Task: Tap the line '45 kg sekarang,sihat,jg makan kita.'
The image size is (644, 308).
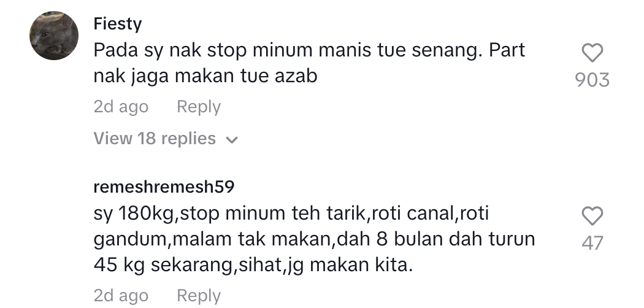Action: pyautogui.click(x=253, y=265)
